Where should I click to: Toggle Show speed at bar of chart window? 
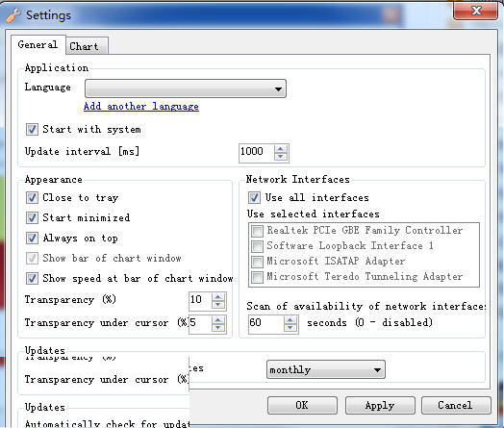click(32, 278)
